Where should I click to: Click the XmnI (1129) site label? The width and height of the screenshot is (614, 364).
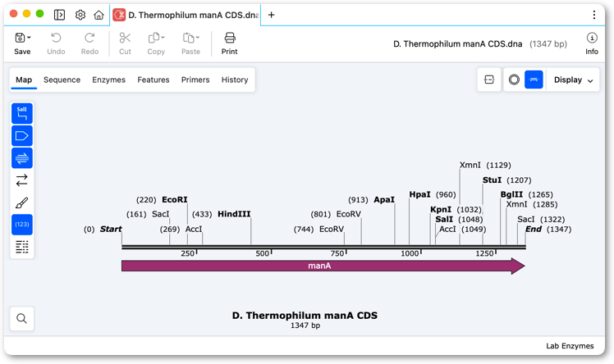click(485, 165)
